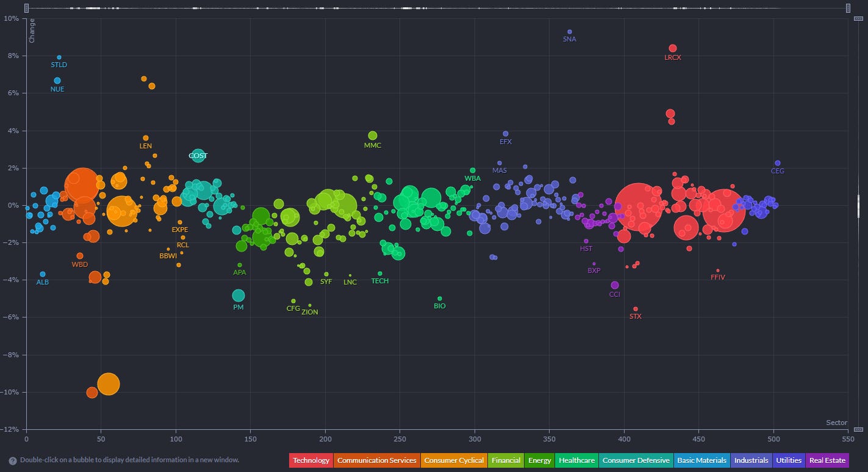The height and width of the screenshot is (472, 868).
Task: Click the left handle of the top range slider
Action: click(x=27, y=8)
